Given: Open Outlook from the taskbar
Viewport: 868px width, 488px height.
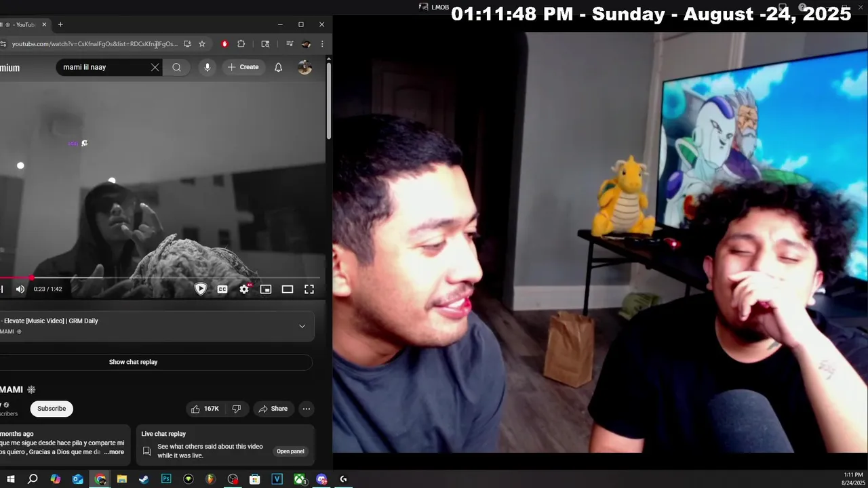Looking at the screenshot, I should pos(78,479).
